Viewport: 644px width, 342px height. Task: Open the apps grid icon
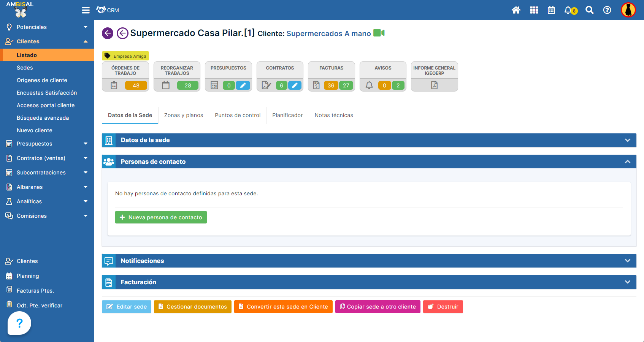point(534,10)
